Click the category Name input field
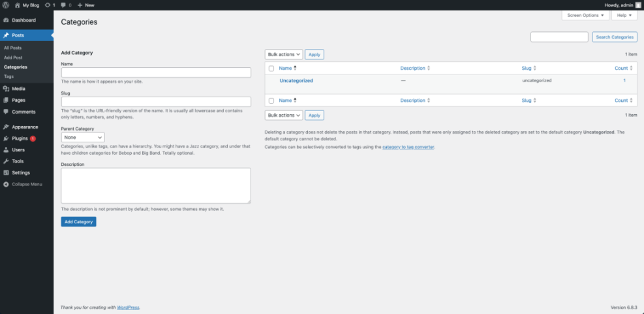The image size is (644, 314). (x=156, y=72)
